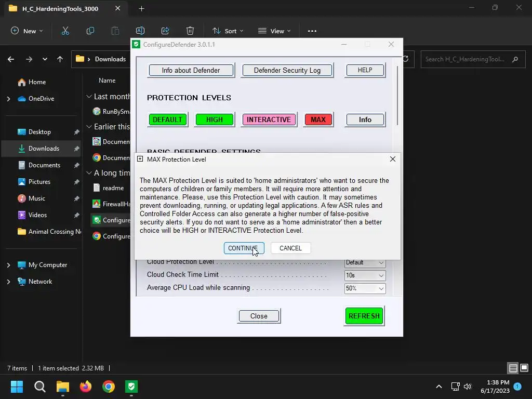This screenshot has width=532, height=399.
Task: Click the Delete trash icon in Explorer toolbar
Action: [x=190, y=31]
